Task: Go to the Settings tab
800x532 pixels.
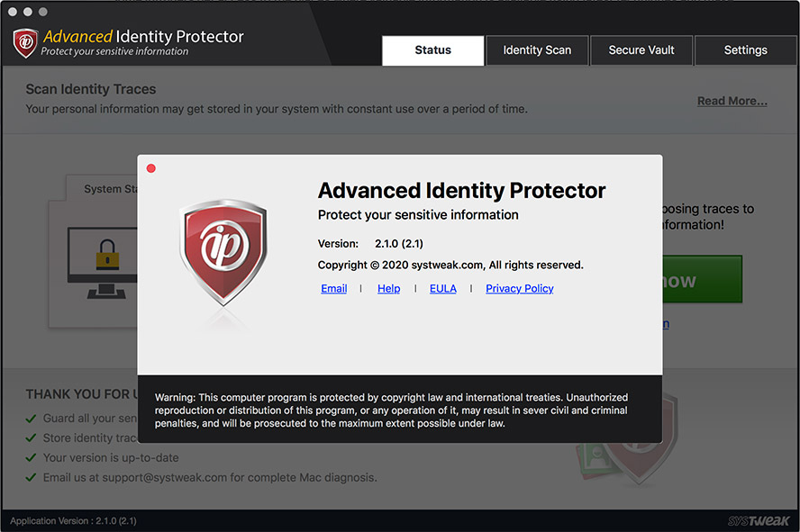Action: click(x=745, y=50)
